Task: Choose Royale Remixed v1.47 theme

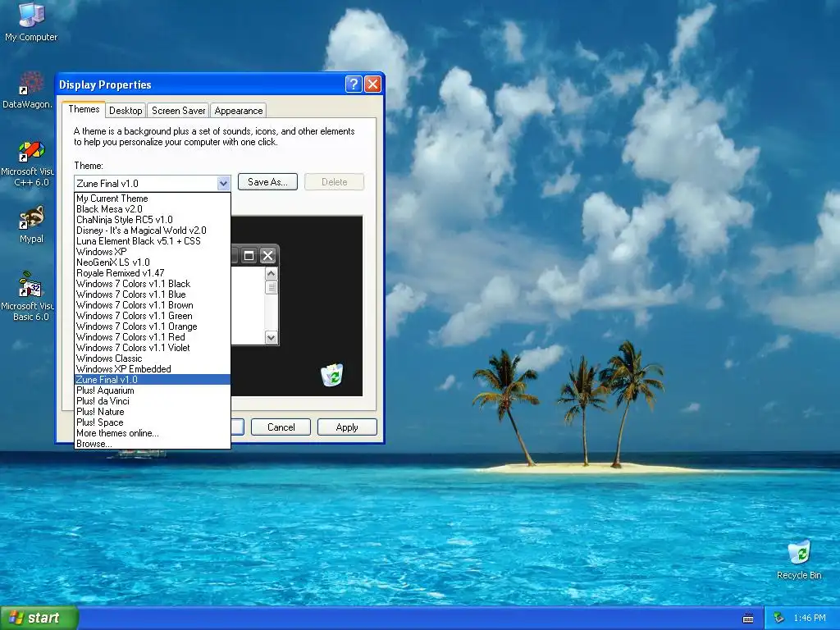Action: click(x=153, y=273)
